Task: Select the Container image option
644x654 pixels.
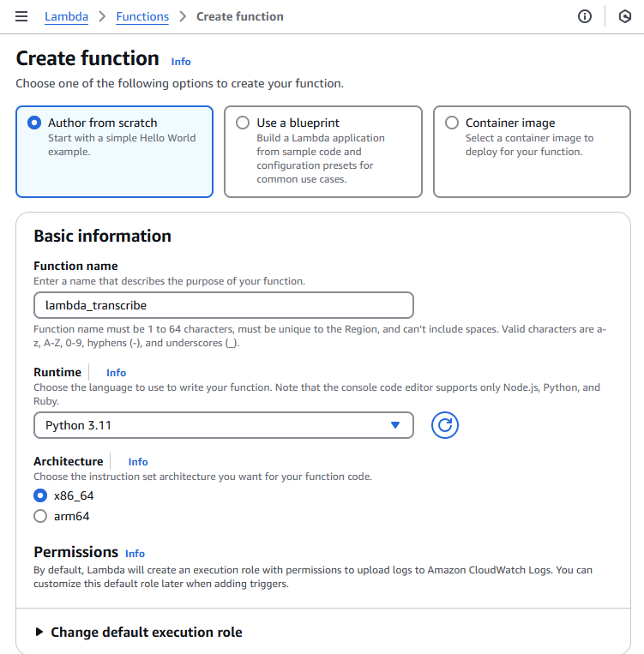Action: point(452,123)
